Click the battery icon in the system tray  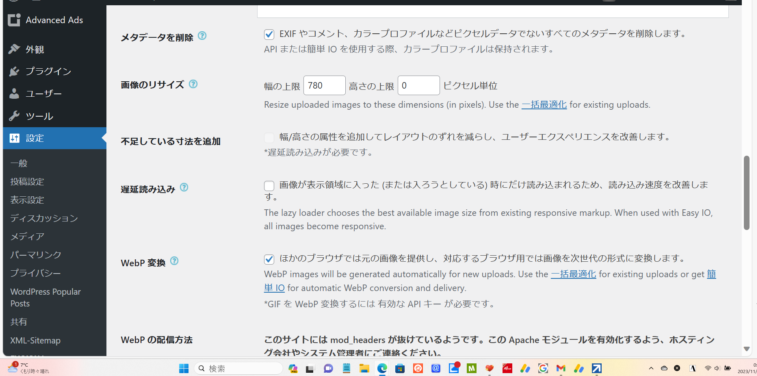click(728, 368)
